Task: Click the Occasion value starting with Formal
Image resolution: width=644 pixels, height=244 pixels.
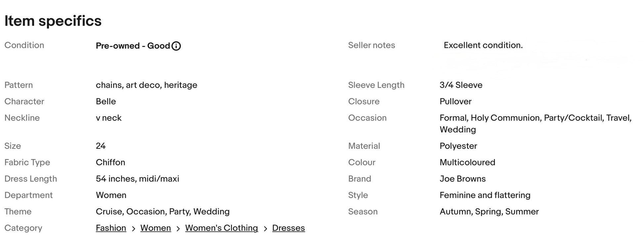Action: click(x=535, y=118)
